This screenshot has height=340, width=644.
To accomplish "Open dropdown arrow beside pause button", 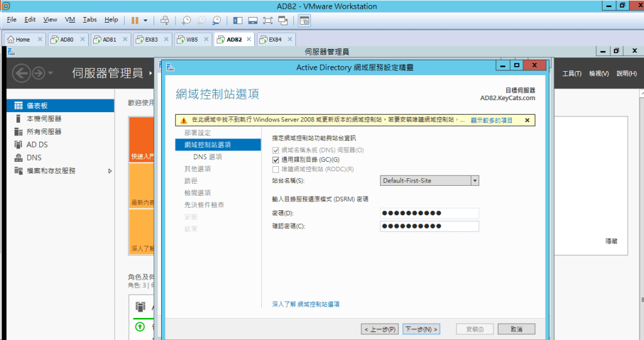I will coord(145,20).
